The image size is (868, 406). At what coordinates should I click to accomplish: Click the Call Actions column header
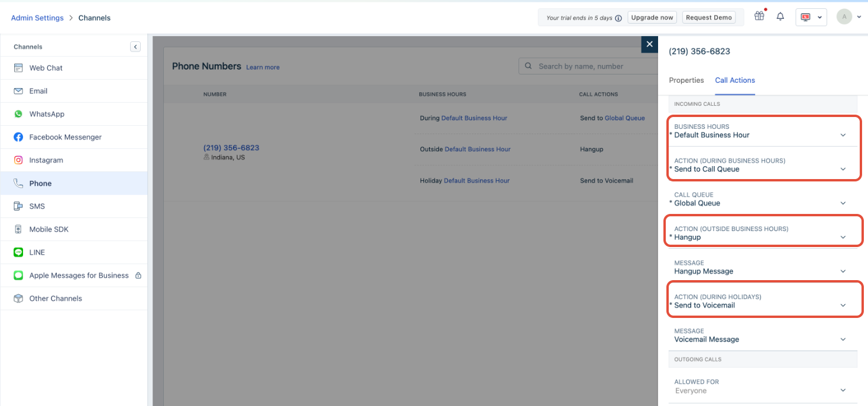[598, 95]
